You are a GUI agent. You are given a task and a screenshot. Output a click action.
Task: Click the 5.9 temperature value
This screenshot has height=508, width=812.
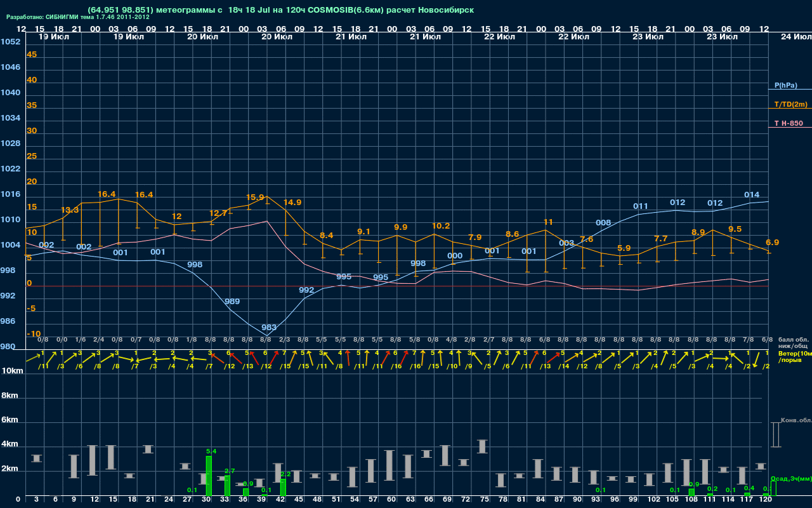click(x=624, y=248)
